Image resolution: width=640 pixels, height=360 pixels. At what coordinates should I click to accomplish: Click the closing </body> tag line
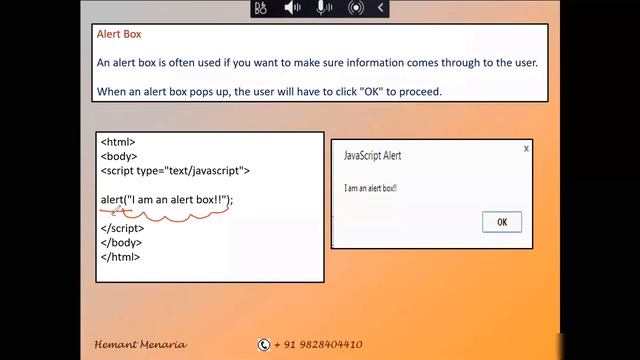(x=121, y=243)
